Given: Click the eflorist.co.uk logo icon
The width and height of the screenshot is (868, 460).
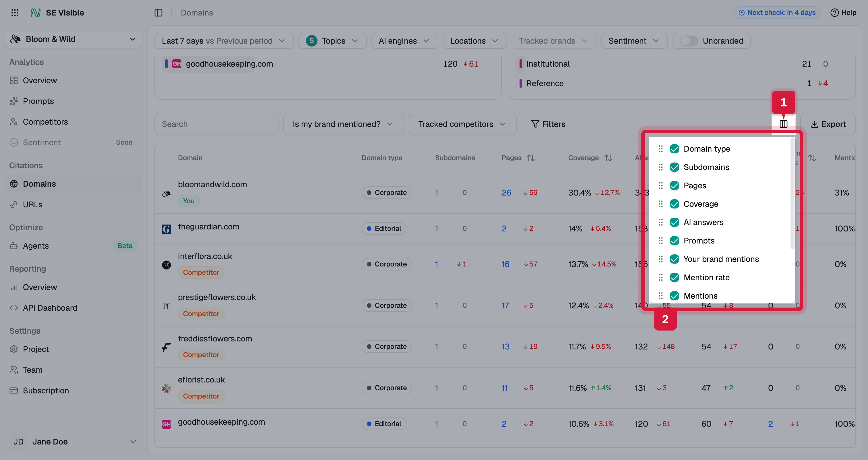Looking at the screenshot, I should point(166,388).
